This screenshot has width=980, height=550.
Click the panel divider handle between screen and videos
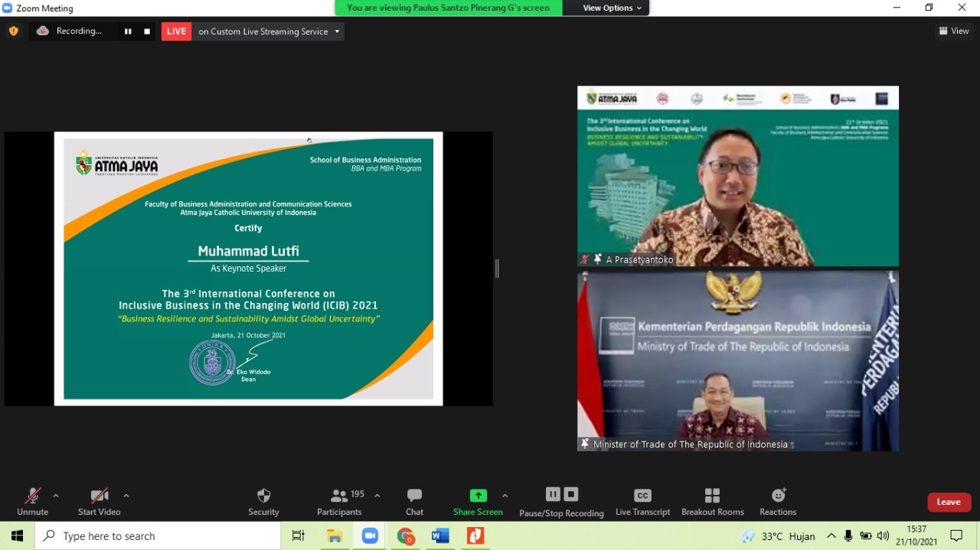click(x=497, y=268)
